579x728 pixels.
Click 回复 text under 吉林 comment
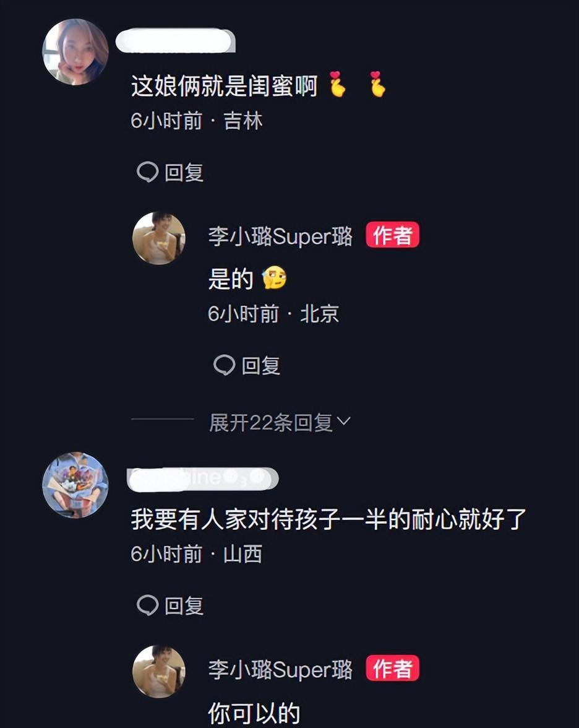tap(184, 173)
